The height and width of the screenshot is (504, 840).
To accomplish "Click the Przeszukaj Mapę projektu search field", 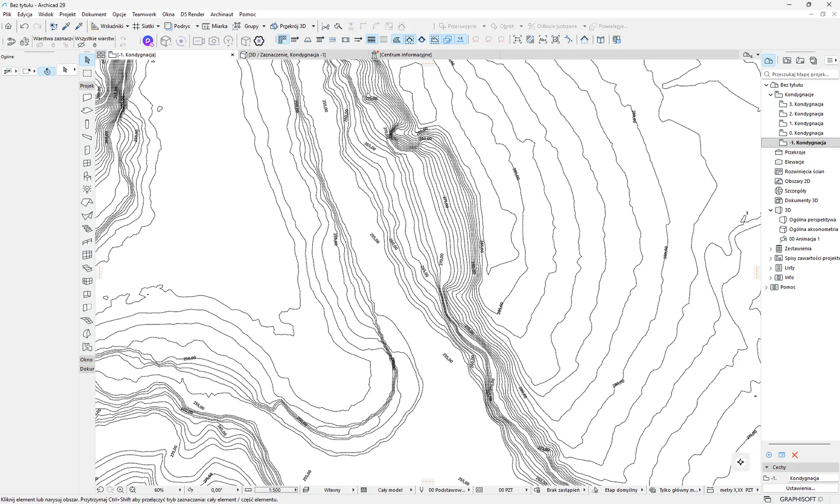I will point(801,75).
